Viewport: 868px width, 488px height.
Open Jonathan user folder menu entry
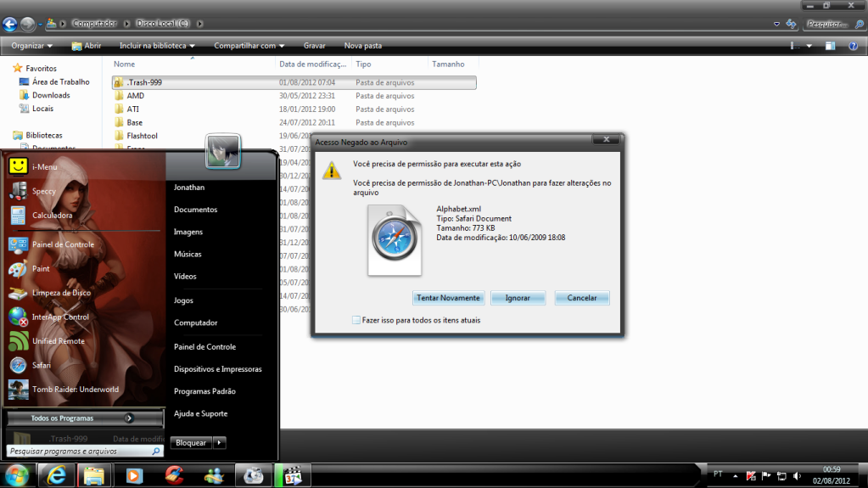[188, 188]
